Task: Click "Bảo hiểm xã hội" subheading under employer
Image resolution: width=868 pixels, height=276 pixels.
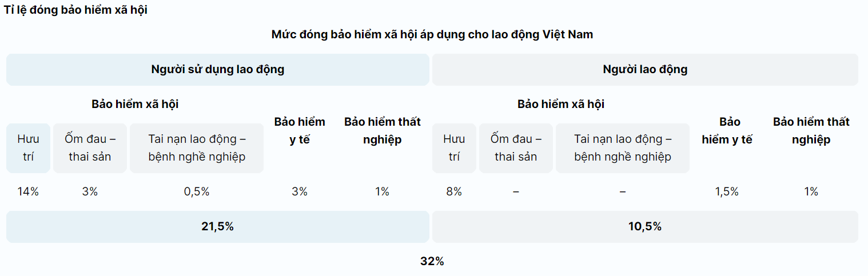Action: (x=135, y=105)
